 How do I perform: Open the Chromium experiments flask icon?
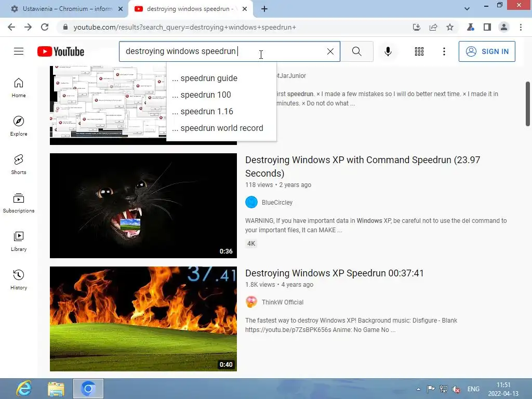click(471, 27)
